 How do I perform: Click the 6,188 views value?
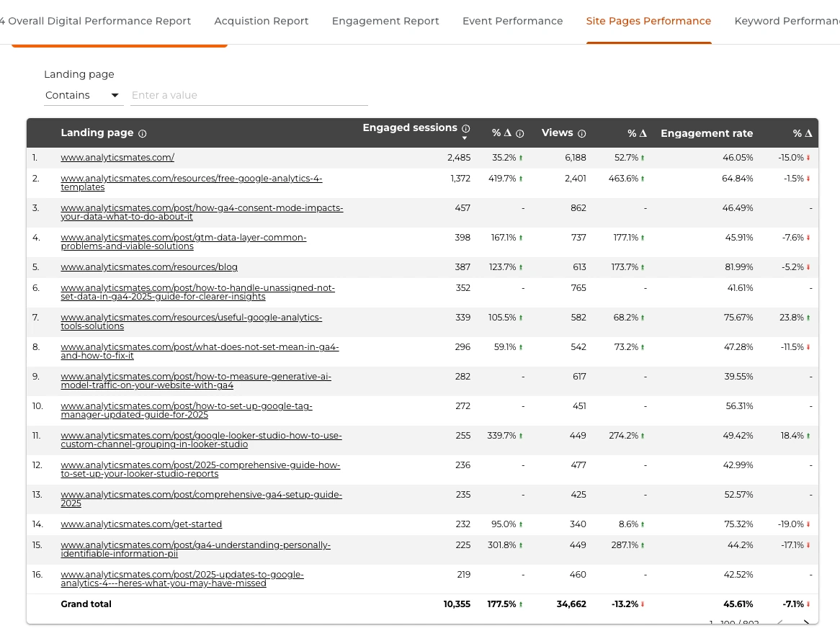tap(576, 158)
